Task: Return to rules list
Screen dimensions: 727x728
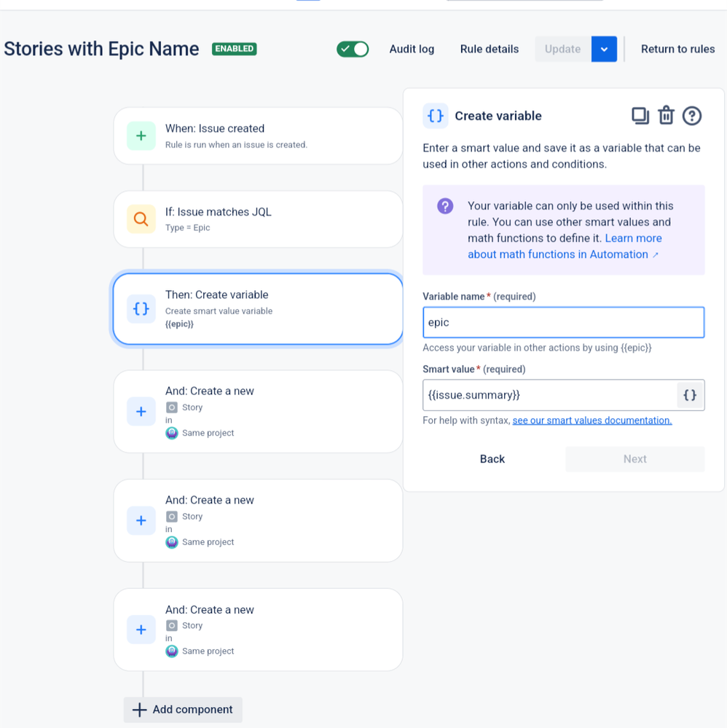Action: tap(677, 49)
